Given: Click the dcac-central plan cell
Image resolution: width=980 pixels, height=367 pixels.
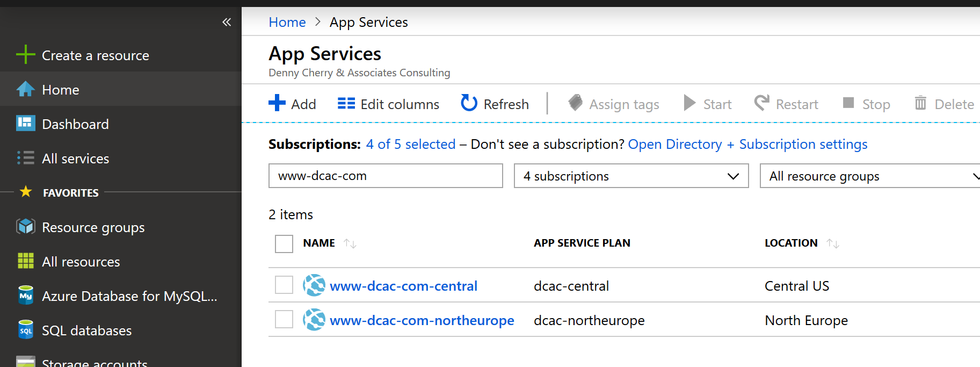Looking at the screenshot, I should pos(571,286).
